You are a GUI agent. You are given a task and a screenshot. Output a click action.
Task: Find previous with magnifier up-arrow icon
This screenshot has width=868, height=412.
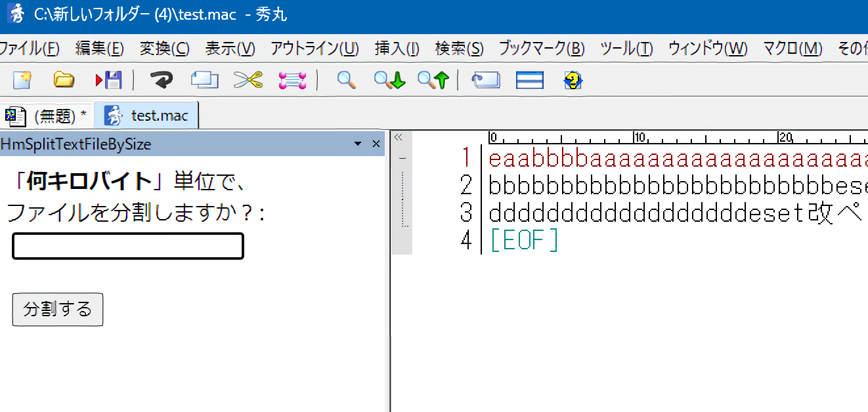pos(433,80)
